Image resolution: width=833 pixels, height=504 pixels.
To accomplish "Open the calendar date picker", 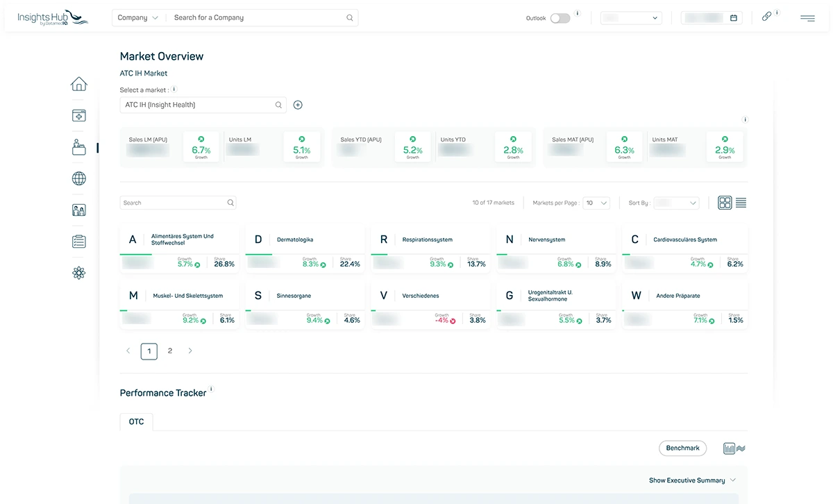I will [734, 18].
